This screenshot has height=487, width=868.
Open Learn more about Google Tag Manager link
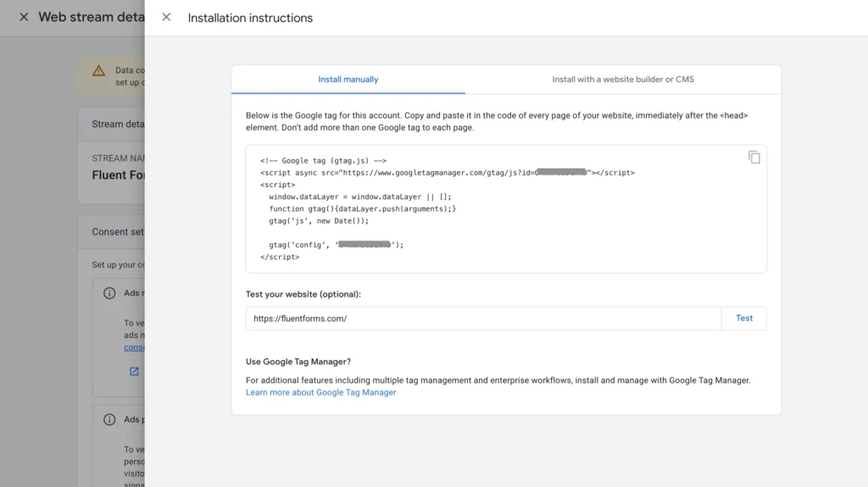pyautogui.click(x=321, y=392)
